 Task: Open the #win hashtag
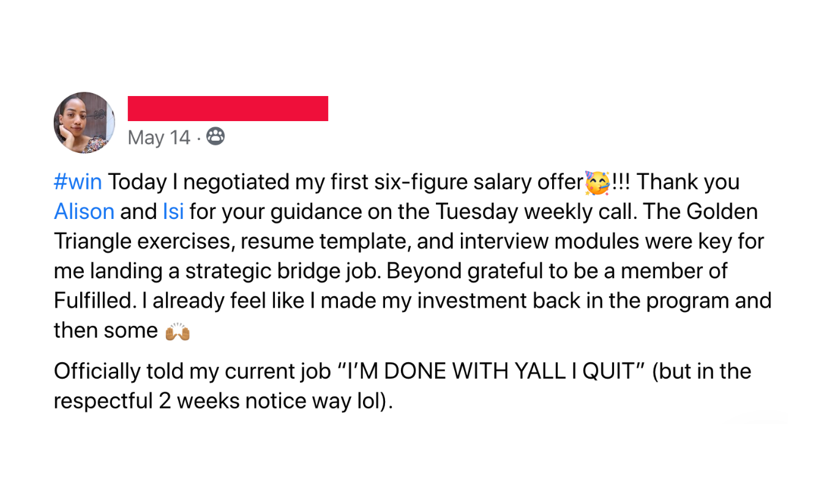[78, 182]
